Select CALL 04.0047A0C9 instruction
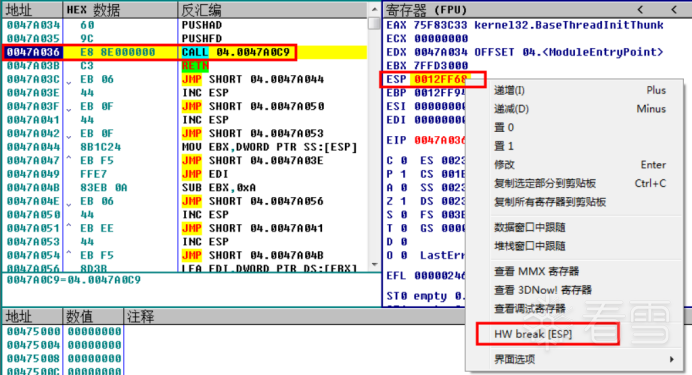 (x=236, y=52)
